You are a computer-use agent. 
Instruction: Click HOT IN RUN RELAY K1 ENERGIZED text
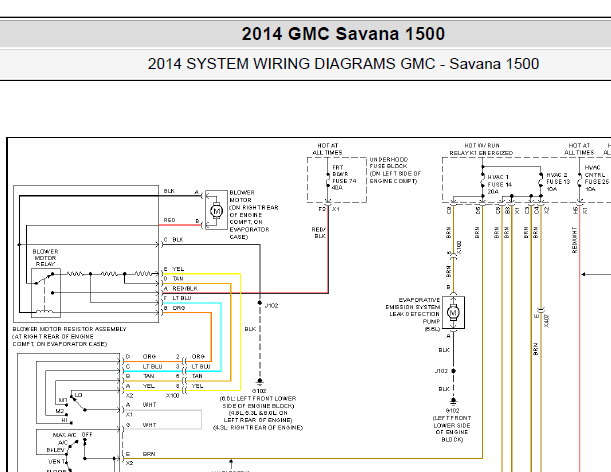point(481,149)
